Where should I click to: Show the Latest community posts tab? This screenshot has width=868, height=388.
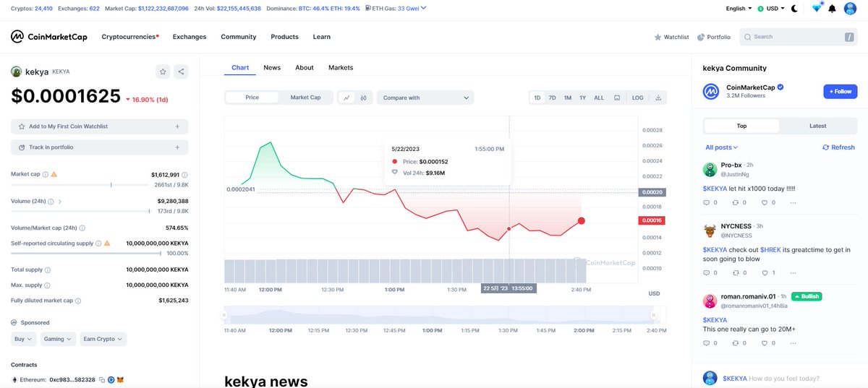coord(817,126)
